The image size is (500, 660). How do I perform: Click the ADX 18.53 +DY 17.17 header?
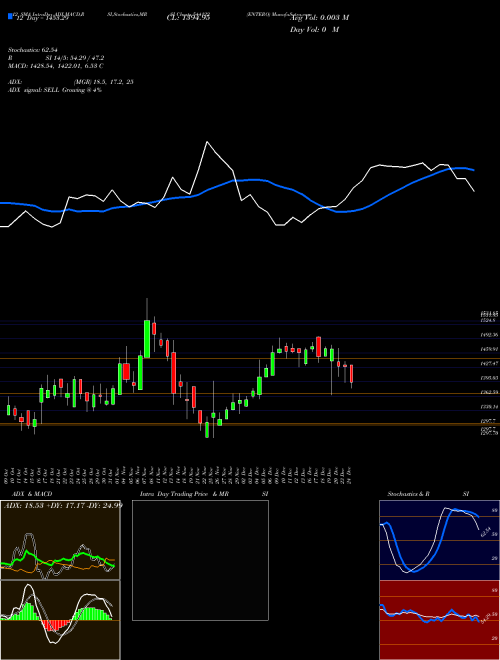click(x=63, y=505)
